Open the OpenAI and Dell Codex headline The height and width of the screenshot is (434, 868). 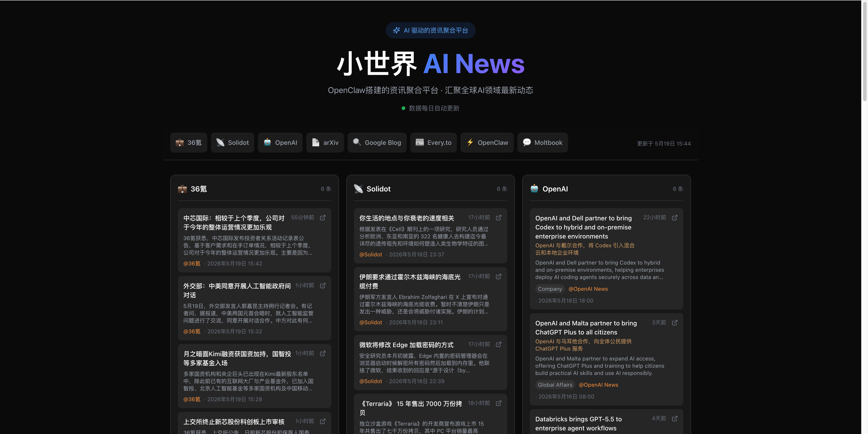tap(584, 227)
